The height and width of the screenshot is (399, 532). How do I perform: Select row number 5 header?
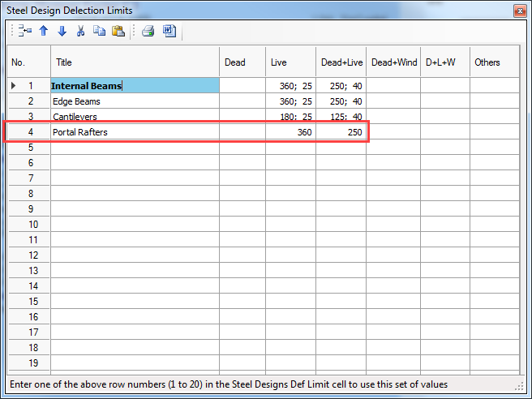point(28,148)
